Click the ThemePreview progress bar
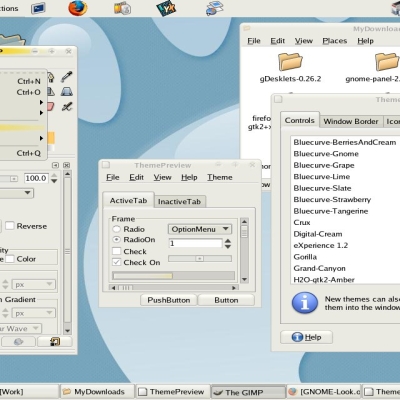Viewport: 400px width, 400px height. coord(173,276)
